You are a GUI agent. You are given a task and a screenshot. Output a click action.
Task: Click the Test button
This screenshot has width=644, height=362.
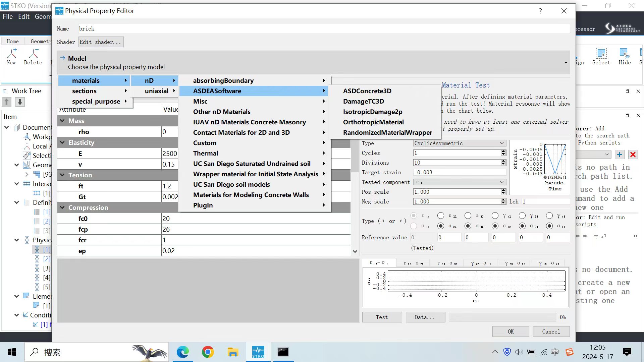tap(382, 317)
